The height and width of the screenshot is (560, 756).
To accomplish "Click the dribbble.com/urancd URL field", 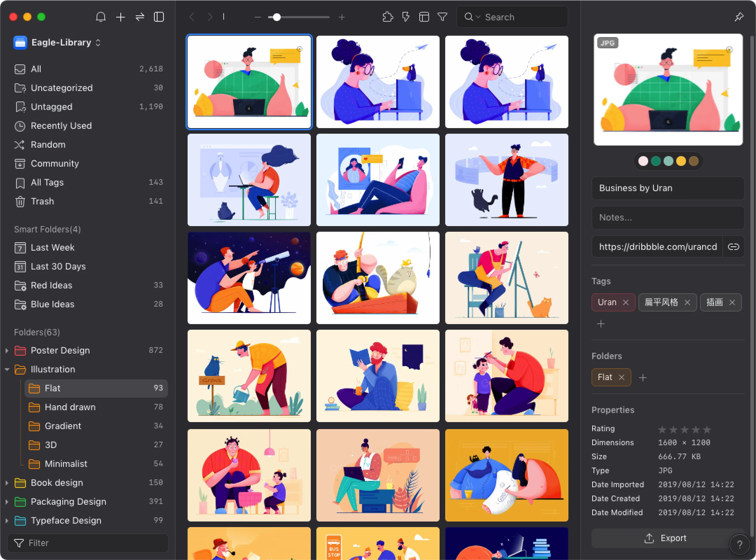I will coord(657,247).
